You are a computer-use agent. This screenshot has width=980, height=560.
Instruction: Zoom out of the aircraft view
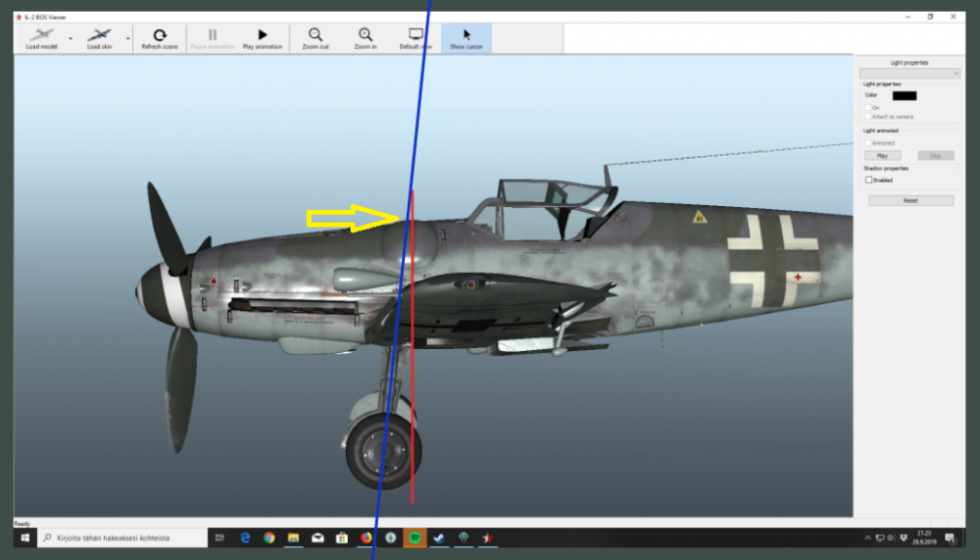316,38
